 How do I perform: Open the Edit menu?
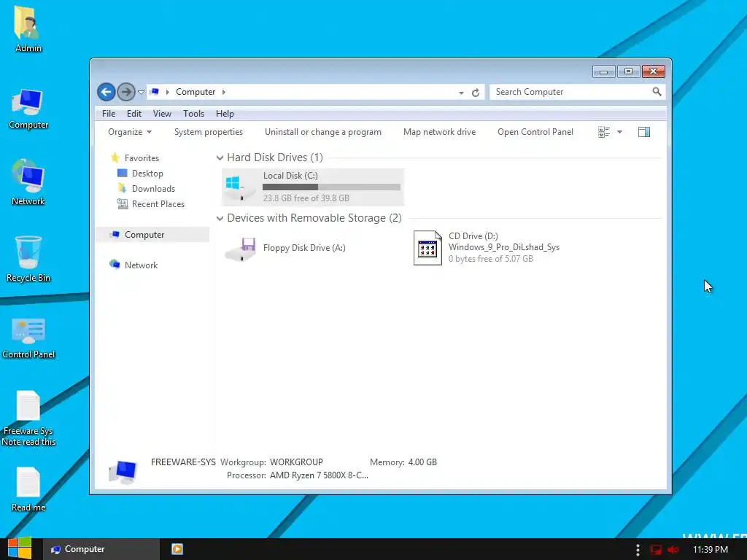[x=134, y=113]
